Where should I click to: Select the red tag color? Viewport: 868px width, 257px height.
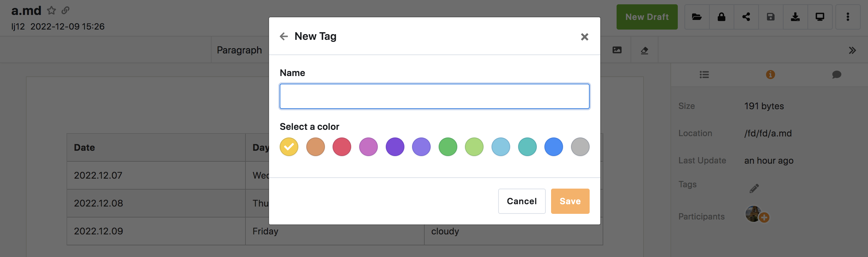(x=342, y=147)
